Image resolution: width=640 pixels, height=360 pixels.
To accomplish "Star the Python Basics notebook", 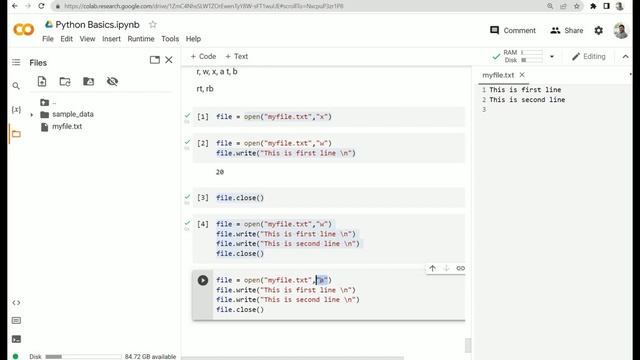I will [153, 24].
